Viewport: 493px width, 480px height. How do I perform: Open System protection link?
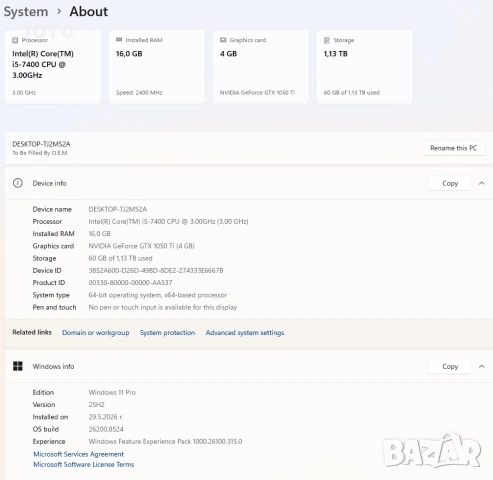coord(167,333)
